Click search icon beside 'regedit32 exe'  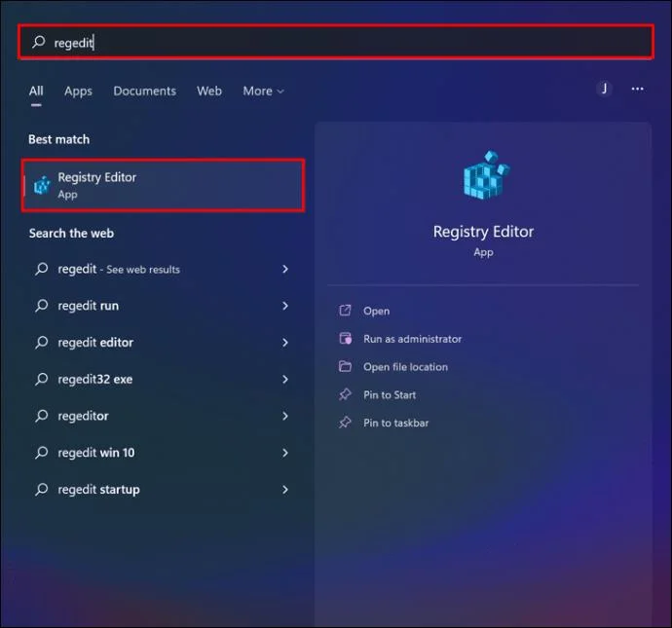pyautogui.click(x=42, y=379)
